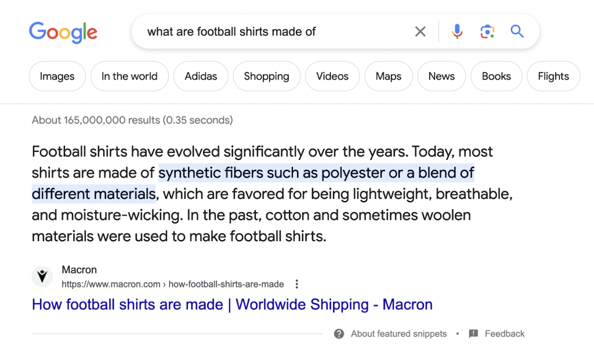Viewport: 594px width, 364px height.
Task: Switch to Shopping results
Action: point(266,76)
